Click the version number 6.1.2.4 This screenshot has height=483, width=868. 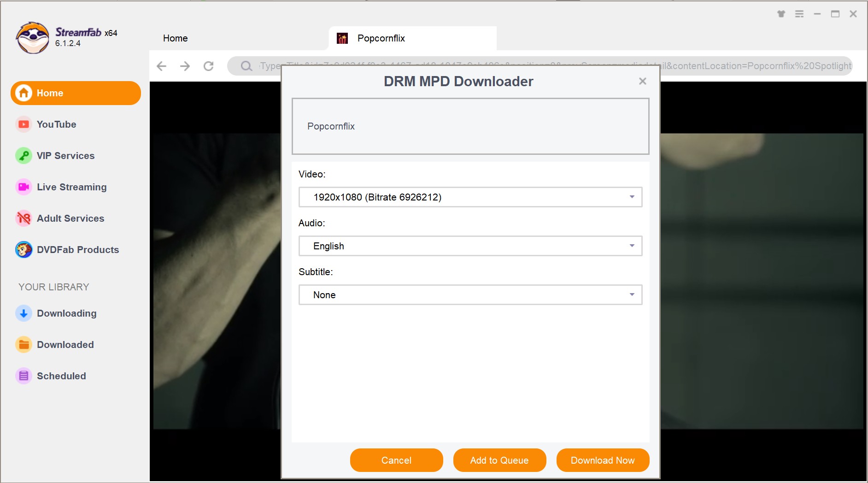pyautogui.click(x=68, y=43)
